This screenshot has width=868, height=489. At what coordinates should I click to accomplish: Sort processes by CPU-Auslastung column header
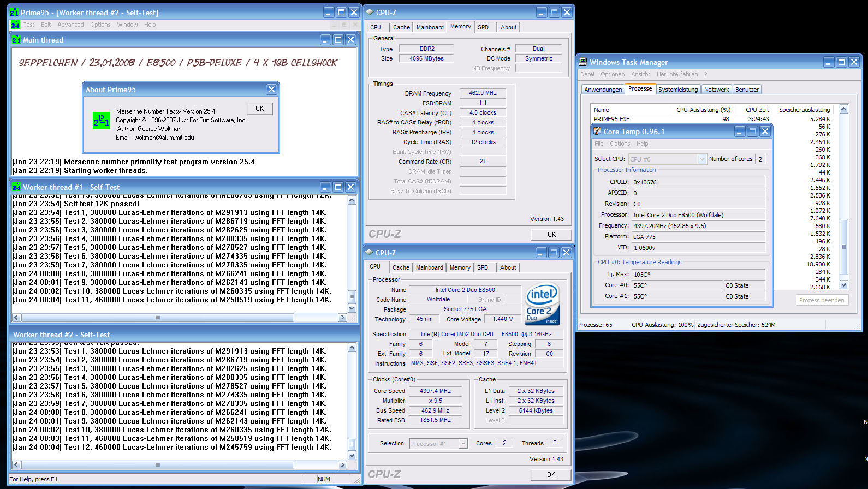coord(703,110)
